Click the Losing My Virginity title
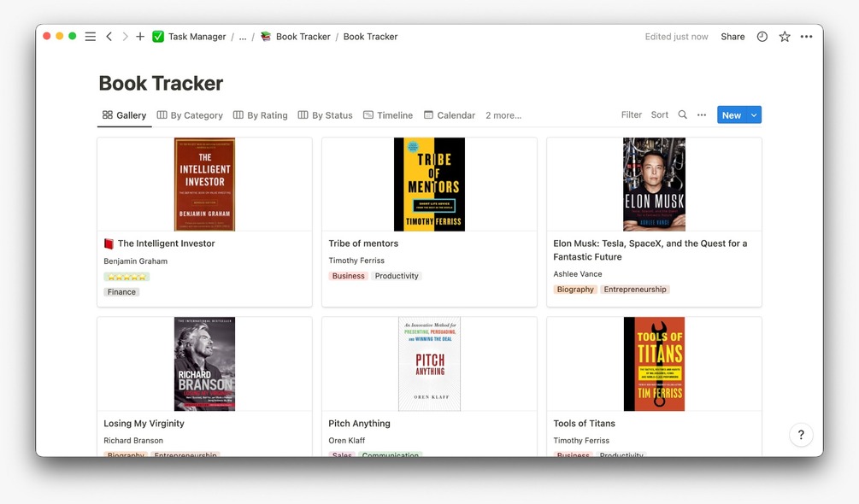Image resolution: width=859 pixels, height=504 pixels. click(144, 424)
